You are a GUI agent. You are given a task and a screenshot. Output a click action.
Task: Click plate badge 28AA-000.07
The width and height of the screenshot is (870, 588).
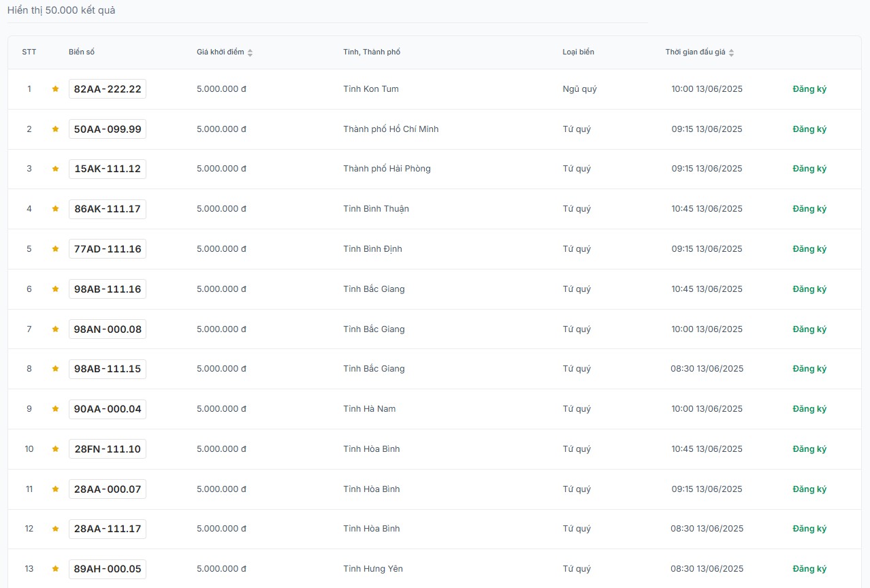click(x=108, y=489)
